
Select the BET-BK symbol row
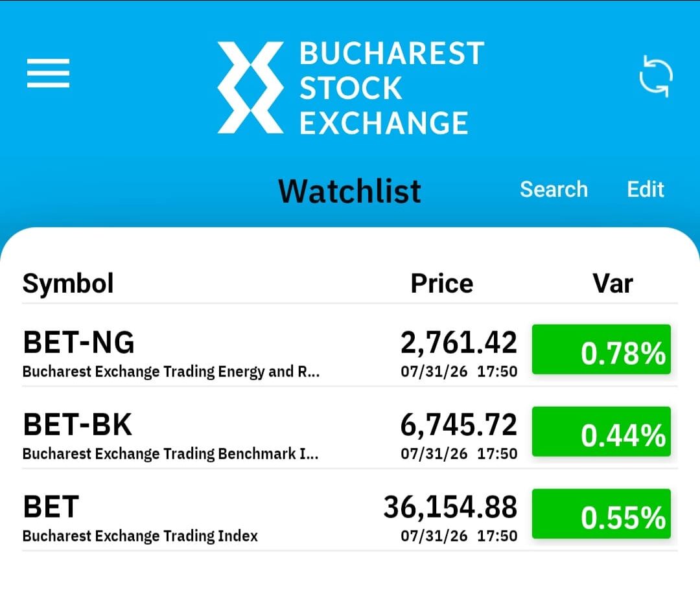click(349, 432)
